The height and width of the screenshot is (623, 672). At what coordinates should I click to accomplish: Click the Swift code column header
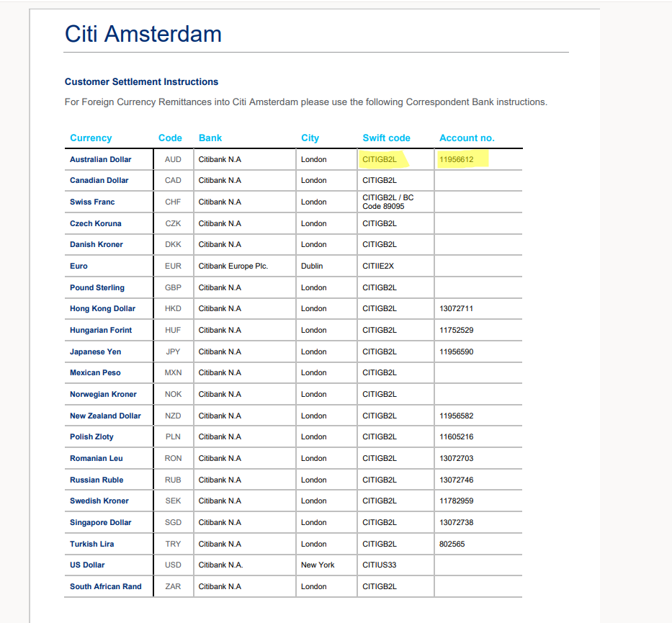click(x=386, y=138)
